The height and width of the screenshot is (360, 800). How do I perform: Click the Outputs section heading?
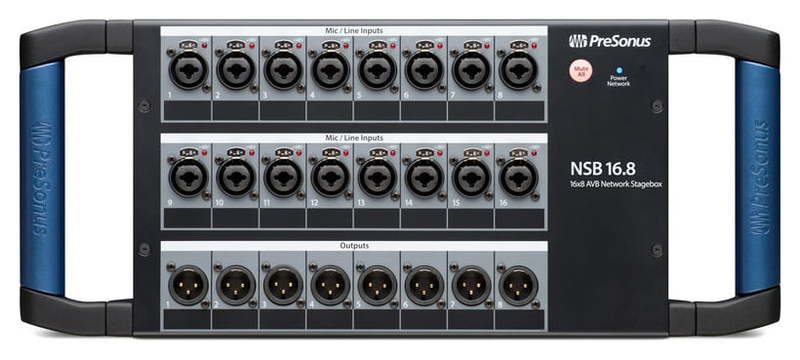click(354, 246)
